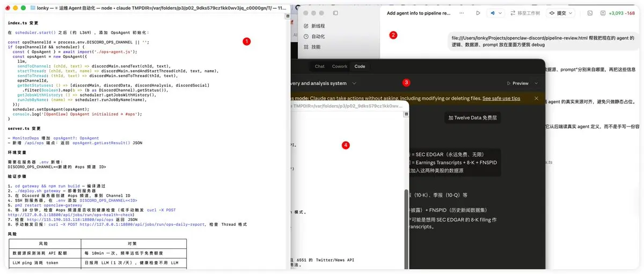Open 自动化 in Codex sidebar
644x274 pixels.
point(318,36)
